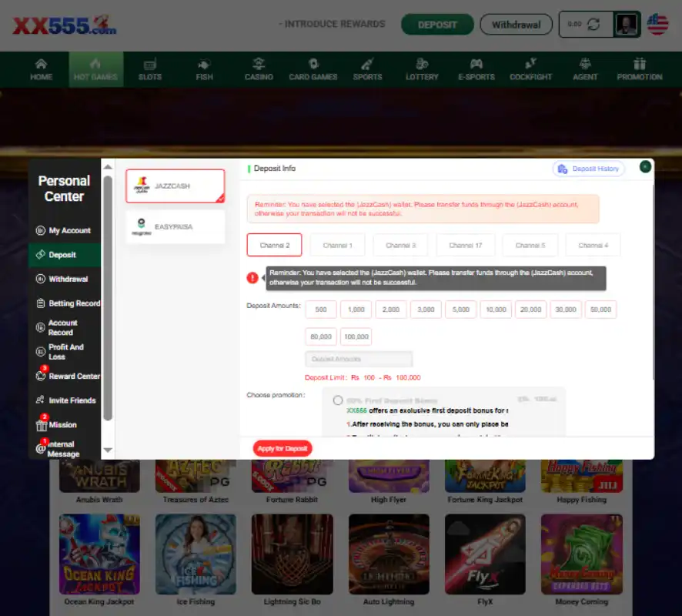The width and height of the screenshot is (682, 616).
Task: Switch to Channel 1
Action: point(337,245)
